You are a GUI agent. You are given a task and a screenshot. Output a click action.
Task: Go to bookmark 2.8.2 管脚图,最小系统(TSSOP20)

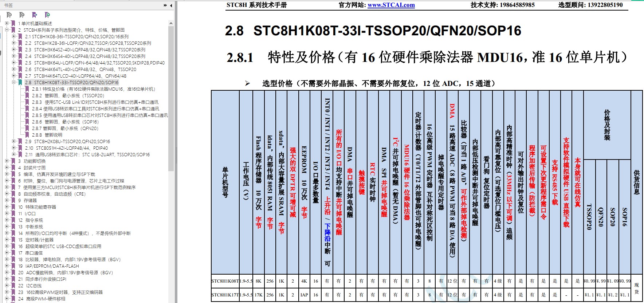point(68,95)
